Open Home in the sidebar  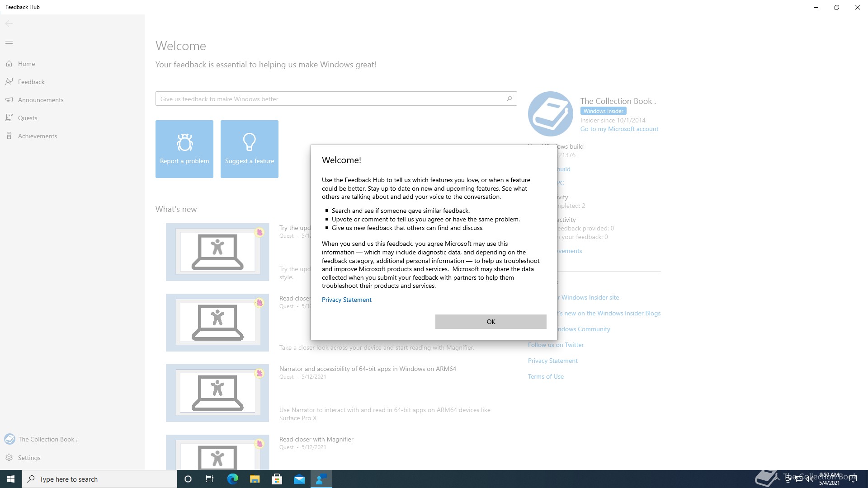point(72,64)
